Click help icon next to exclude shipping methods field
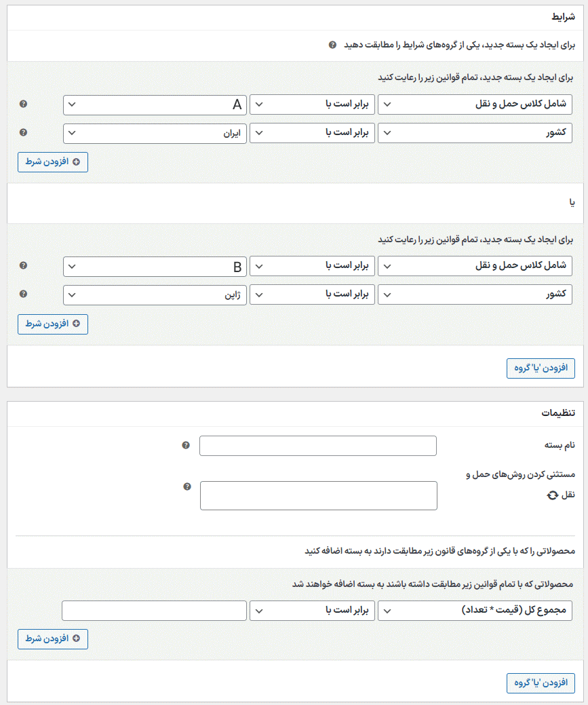The height and width of the screenshot is (705, 588). tap(187, 487)
